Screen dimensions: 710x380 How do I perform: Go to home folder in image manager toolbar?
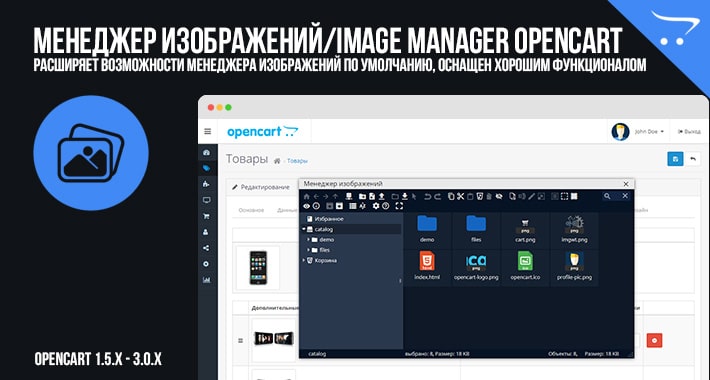[307, 196]
